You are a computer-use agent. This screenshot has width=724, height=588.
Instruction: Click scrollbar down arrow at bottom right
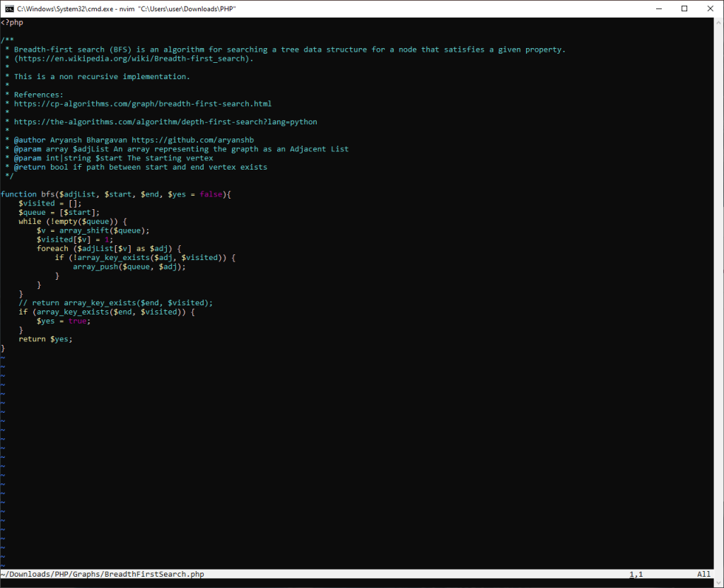tap(719, 583)
